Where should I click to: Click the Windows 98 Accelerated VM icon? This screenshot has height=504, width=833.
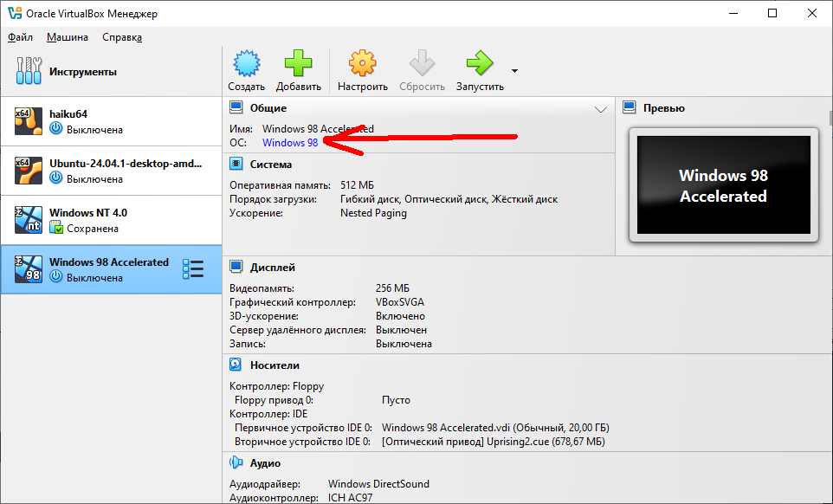point(29,269)
